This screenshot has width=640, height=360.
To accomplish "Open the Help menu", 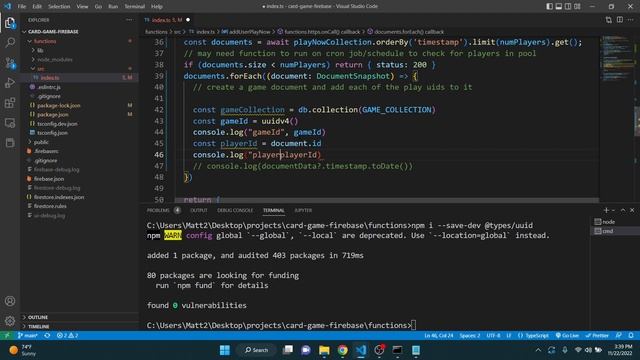I will (157, 7).
